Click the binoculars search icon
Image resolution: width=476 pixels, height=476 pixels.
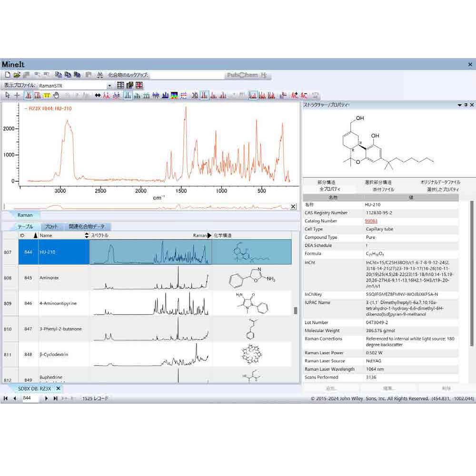click(x=99, y=75)
